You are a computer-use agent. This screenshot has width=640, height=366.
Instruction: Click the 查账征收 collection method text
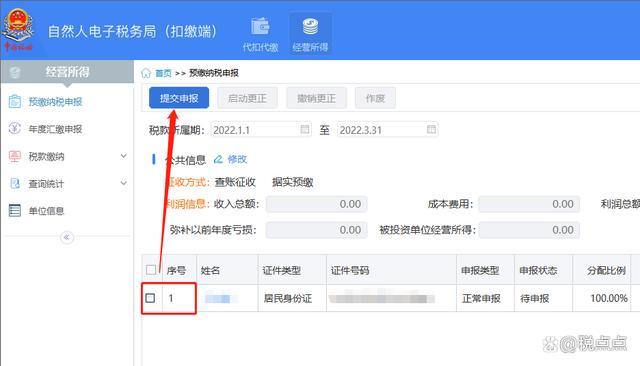(235, 182)
